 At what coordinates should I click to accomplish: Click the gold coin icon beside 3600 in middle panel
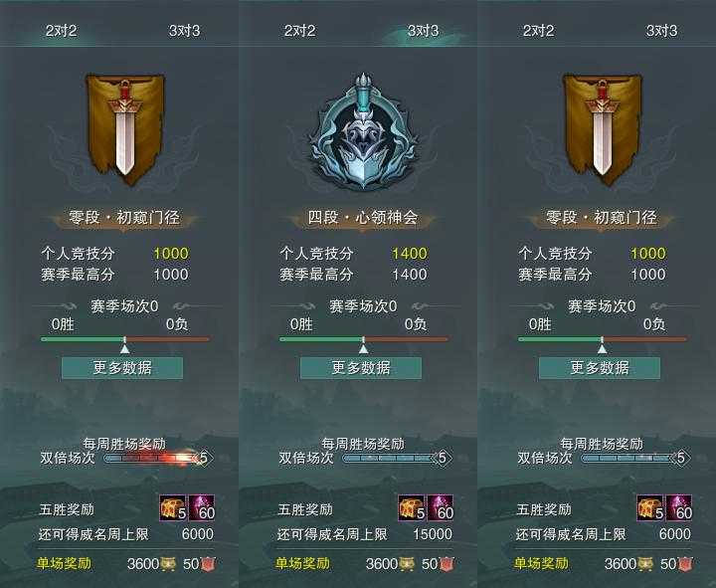(408, 564)
